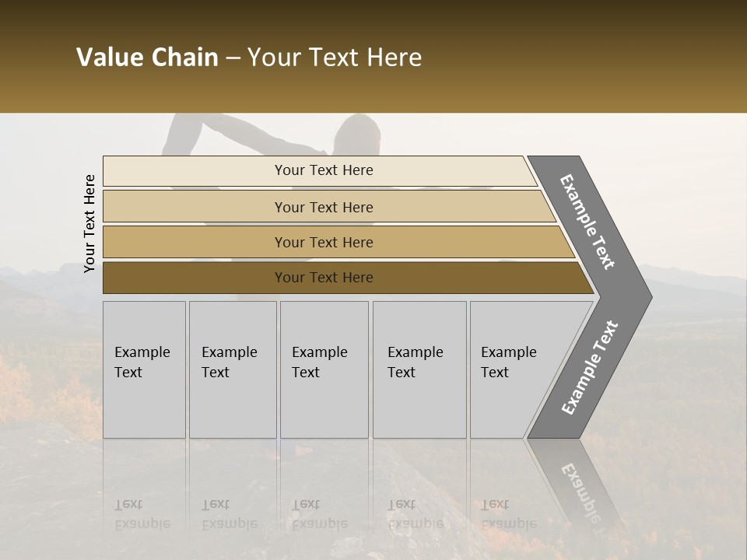Click the top lightest beige text bar
747x560 pixels.
(x=323, y=170)
